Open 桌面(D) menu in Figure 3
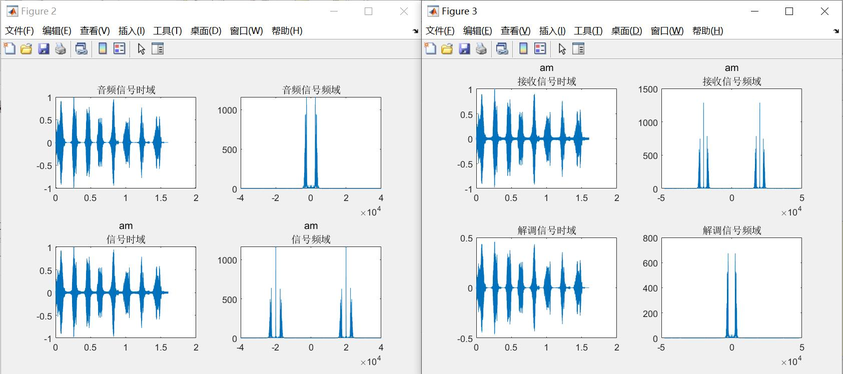 627,31
